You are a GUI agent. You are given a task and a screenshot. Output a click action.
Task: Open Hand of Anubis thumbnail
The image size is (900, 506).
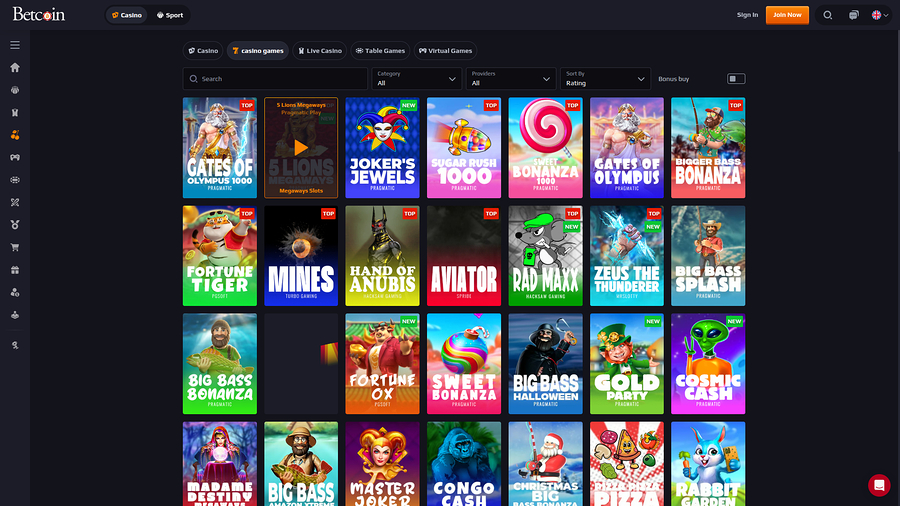click(382, 256)
